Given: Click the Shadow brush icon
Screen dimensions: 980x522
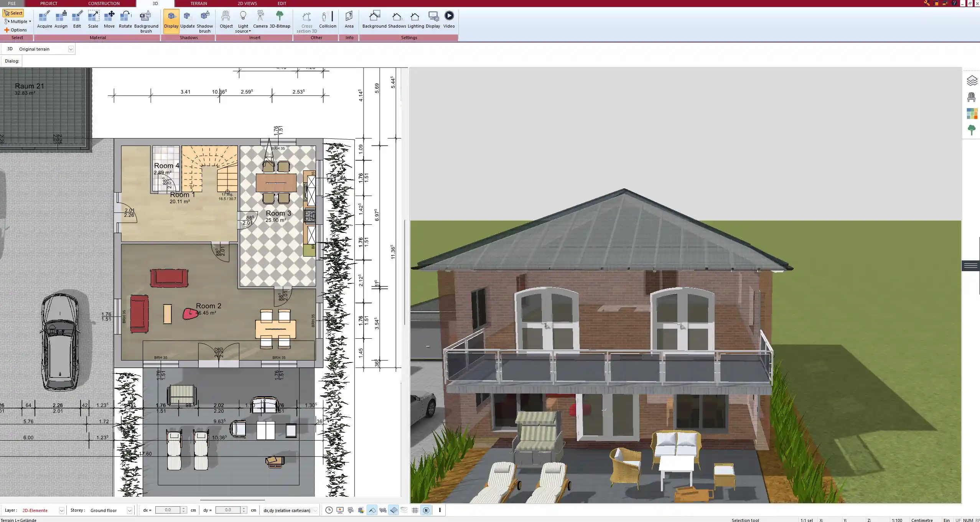Looking at the screenshot, I should click(x=205, y=21).
